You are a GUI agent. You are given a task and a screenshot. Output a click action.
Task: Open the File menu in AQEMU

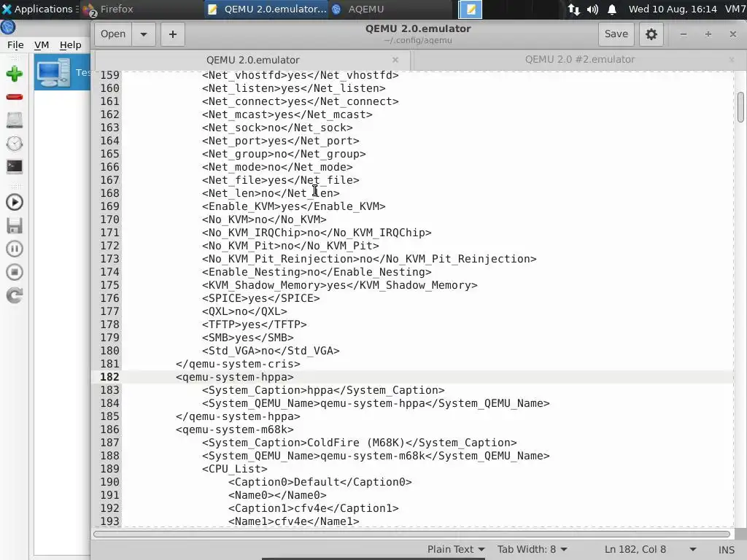point(15,44)
